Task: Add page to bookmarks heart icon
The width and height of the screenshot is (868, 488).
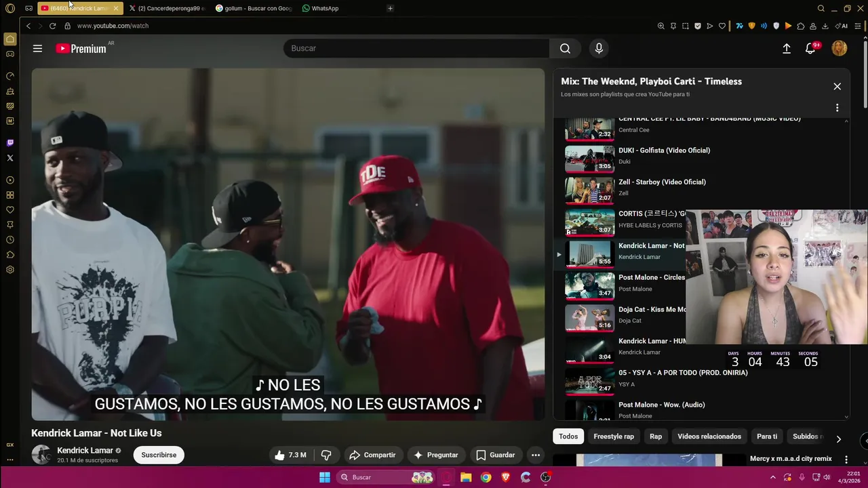Action: (x=722, y=26)
